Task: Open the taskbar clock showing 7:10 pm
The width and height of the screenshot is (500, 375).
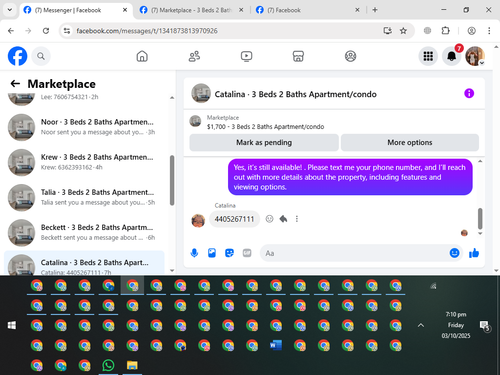Action: click(456, 325)
